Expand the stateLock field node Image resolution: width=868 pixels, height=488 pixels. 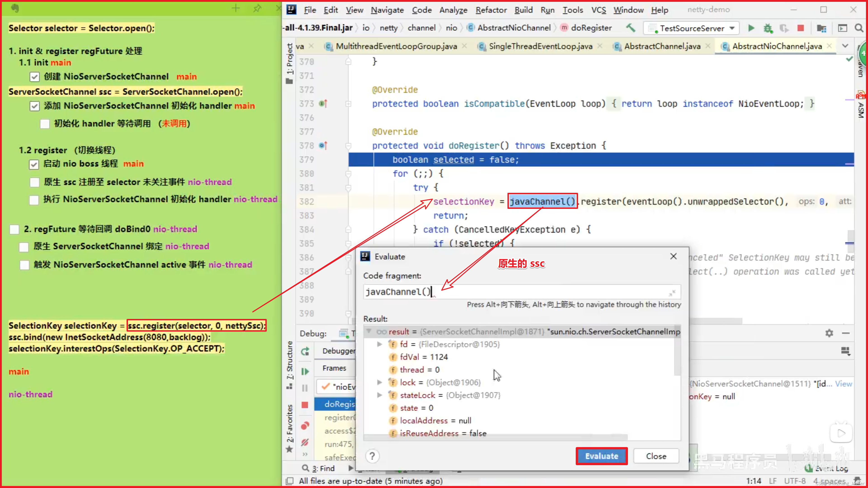click(380, 395)
